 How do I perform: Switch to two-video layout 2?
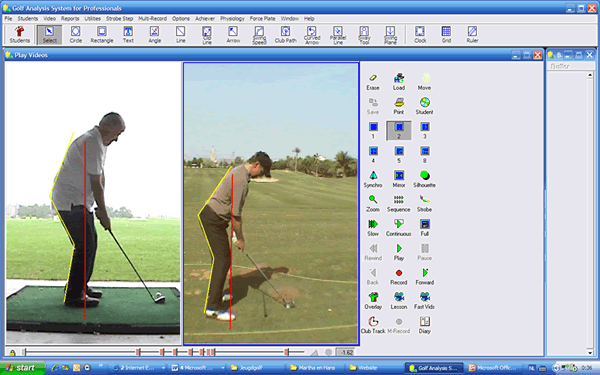[399, 130]
